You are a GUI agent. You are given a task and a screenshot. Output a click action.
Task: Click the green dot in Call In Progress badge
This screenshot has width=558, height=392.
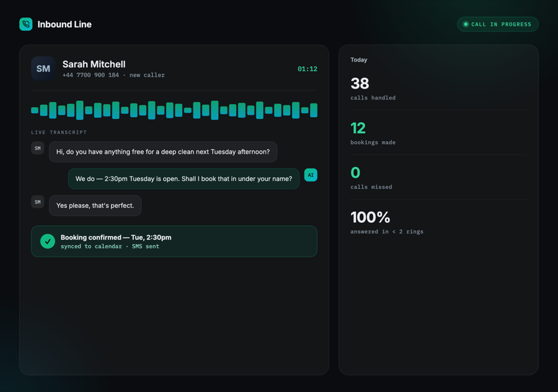(x=466, y=24)
